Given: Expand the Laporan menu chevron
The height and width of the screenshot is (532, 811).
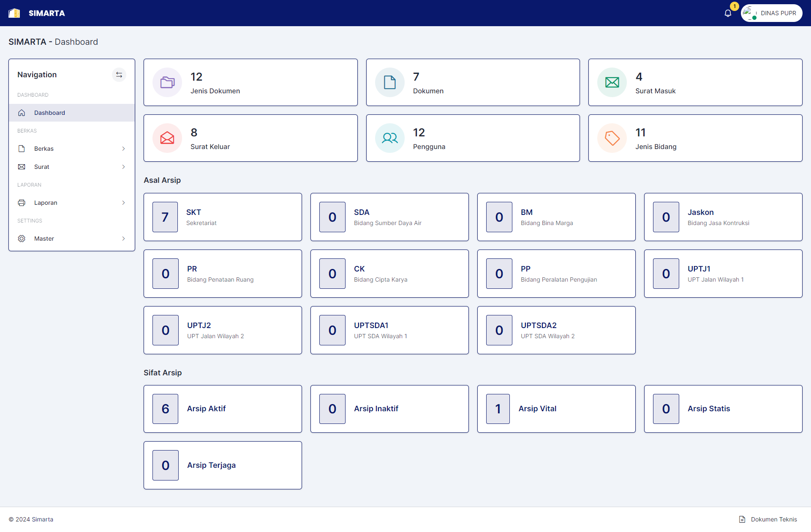Looking at the screenshot, I should tap(123, 203).
